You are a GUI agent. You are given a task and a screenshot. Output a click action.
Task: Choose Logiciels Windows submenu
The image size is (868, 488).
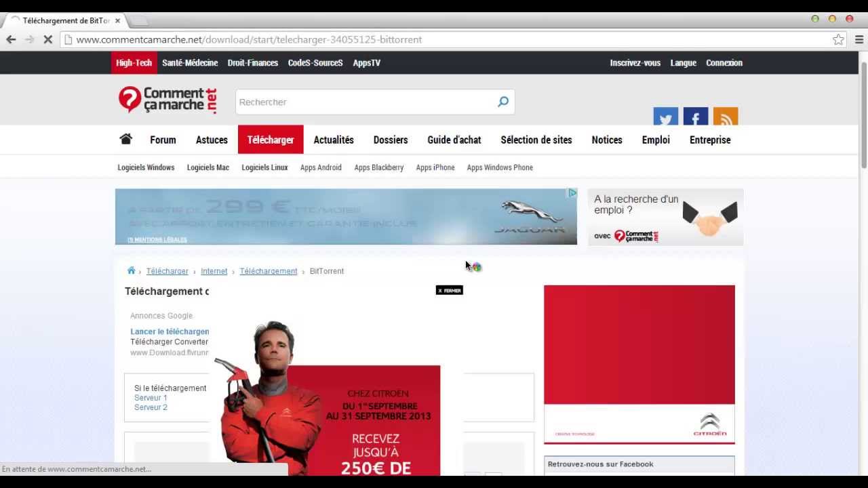146,167
